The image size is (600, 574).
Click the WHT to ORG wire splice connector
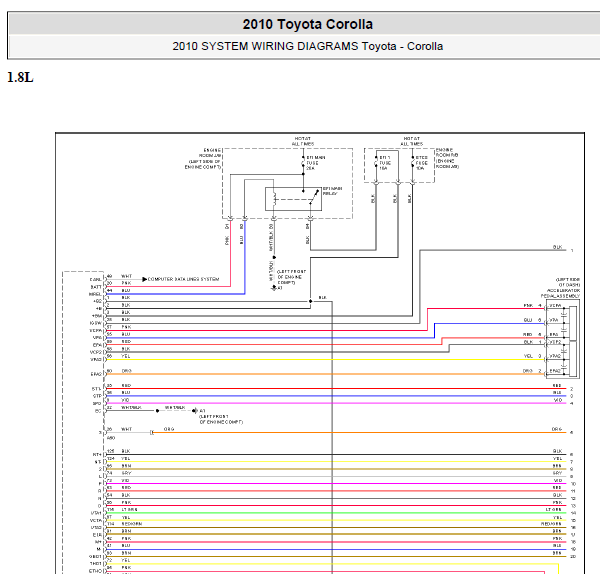[x=152, y=432]
